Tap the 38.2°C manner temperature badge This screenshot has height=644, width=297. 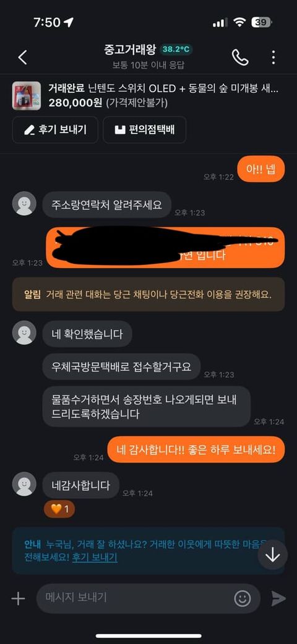click(176, 50)
